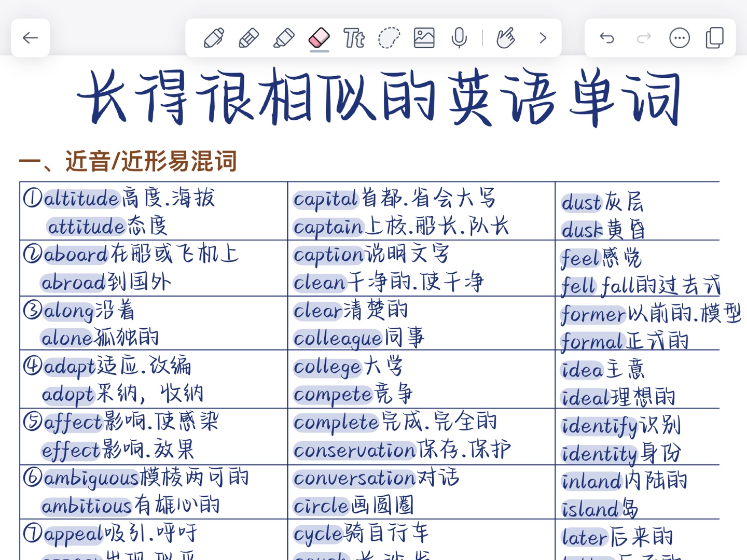The height and width of the screenshot is (560, 747).
Task: Click the word alone
Action: point(67,339)
